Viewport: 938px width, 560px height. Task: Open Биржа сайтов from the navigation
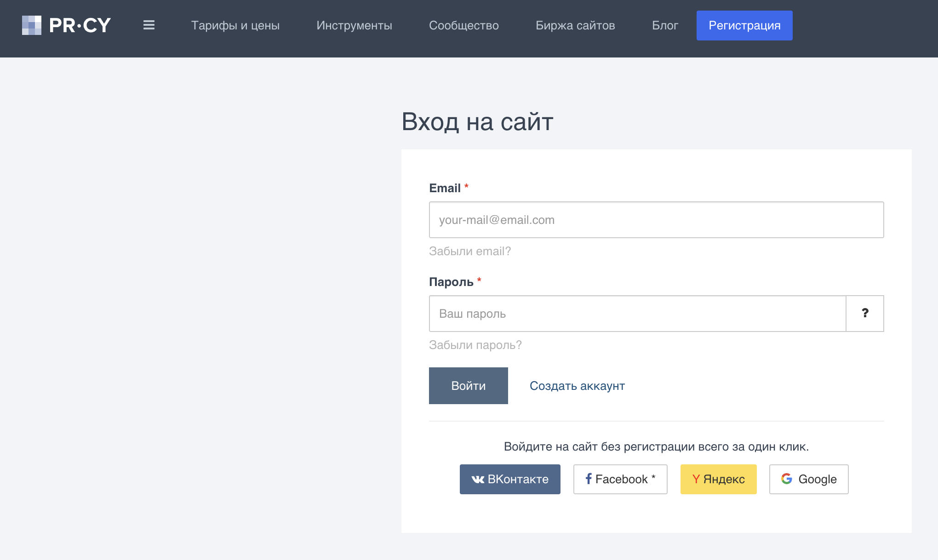[x=575, y=25]
